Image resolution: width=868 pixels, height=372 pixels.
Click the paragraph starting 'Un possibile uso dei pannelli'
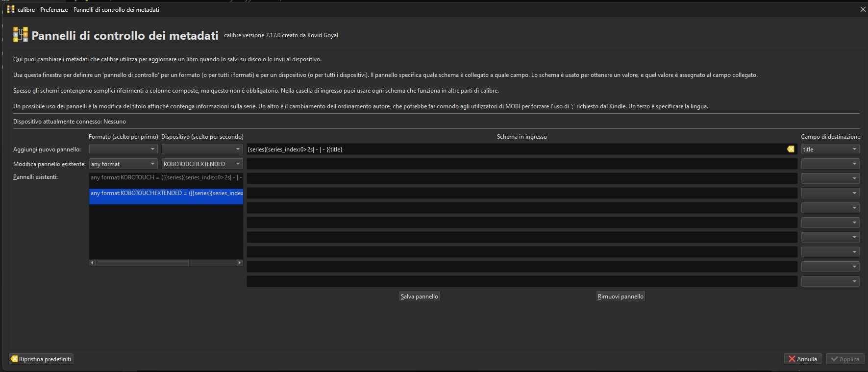point(361,106)
